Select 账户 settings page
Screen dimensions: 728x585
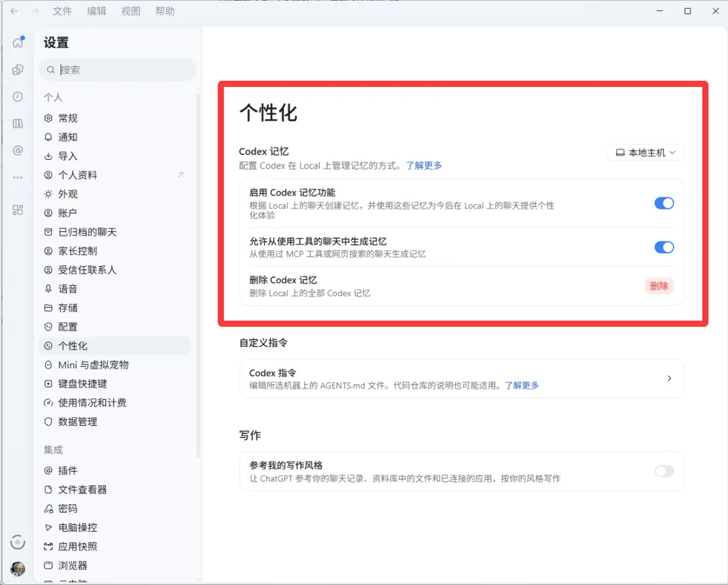(115, 213)
